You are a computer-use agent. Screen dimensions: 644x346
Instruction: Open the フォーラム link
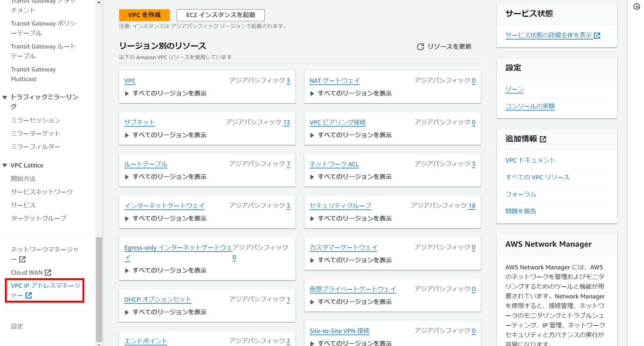point(521,194)
